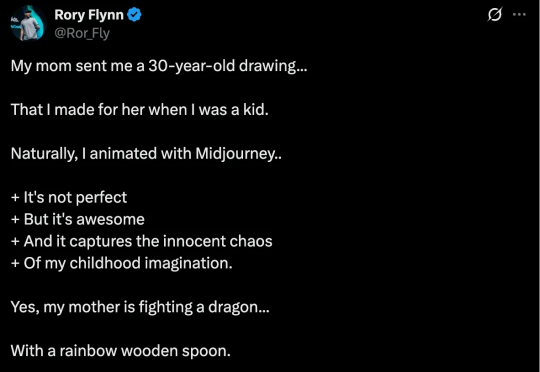Click the line 'Naturally, I animated with Midjourney..'
This screenshot has width=540, height=372.
click(146, 154)
